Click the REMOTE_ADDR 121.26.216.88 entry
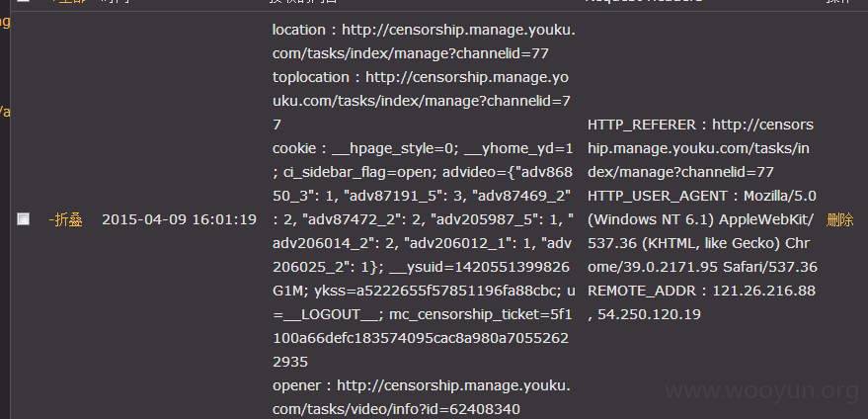This screenshot has width=868, height=419. coord(701,291)
